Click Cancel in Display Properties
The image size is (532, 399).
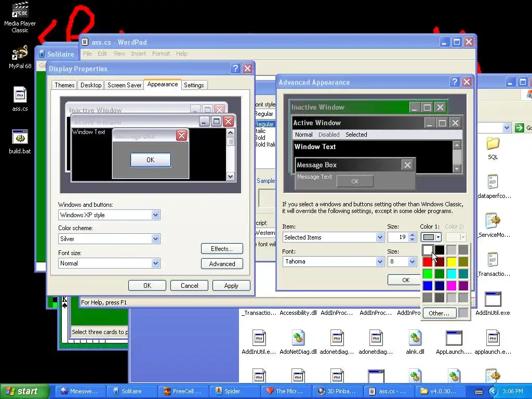coord(189,286)
